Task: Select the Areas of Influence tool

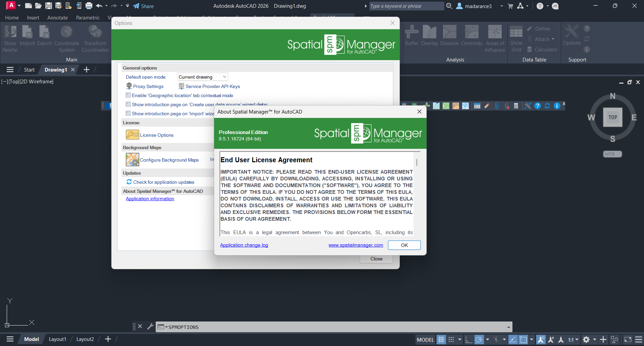Action: pyautogui.click(x=495, y=39)
